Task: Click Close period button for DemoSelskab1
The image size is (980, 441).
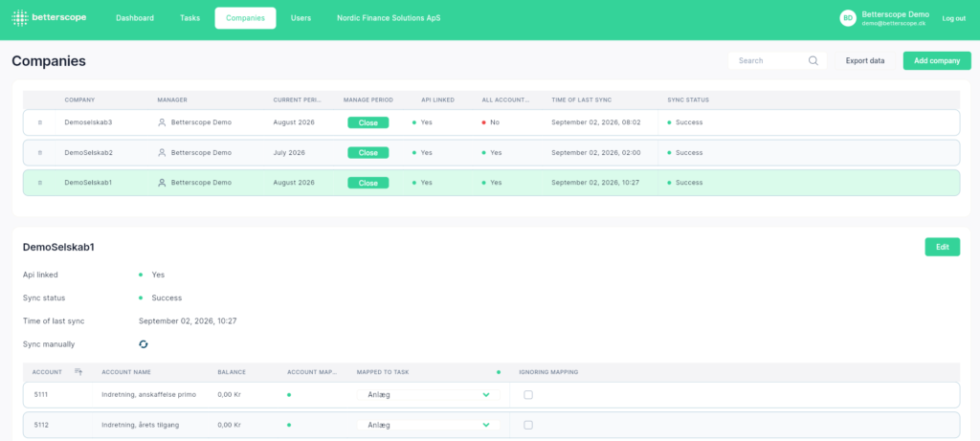Action: tap(368, 183)
